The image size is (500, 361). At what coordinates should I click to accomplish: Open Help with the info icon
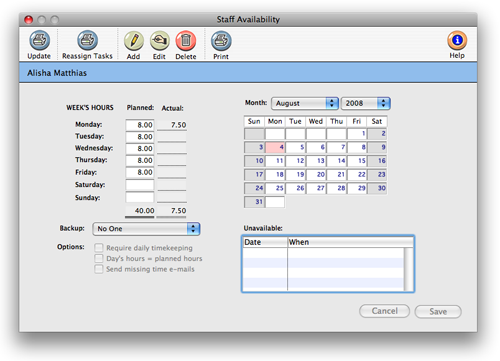coord(457,40)
